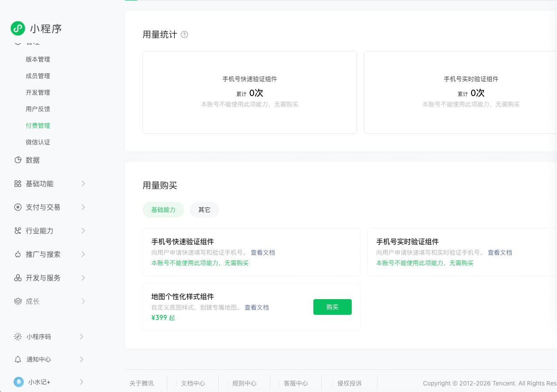Click the 用量统计 heading
This screenshot has height=392, width=557.
tap(160, 34)
